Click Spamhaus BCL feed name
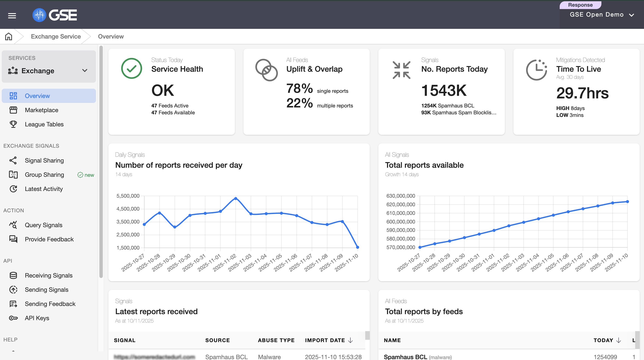The height and width of the screenshot is (360, 644). point(405,357)
